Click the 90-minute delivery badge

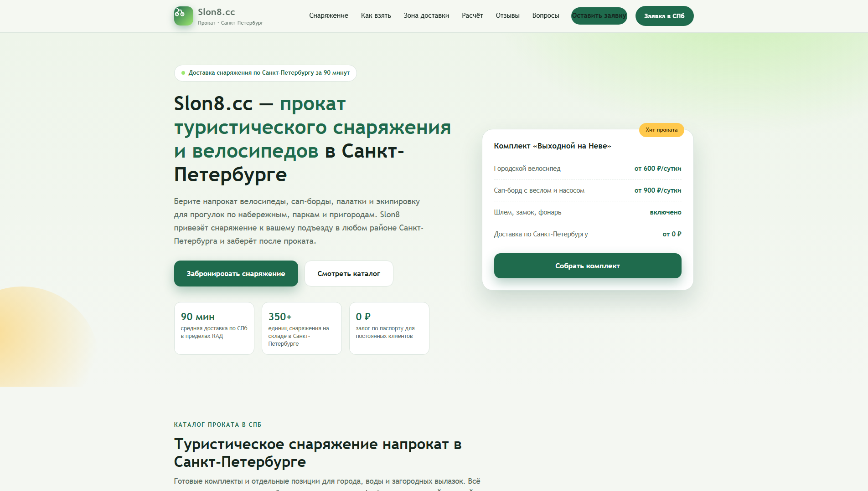(x=265, y=73)
